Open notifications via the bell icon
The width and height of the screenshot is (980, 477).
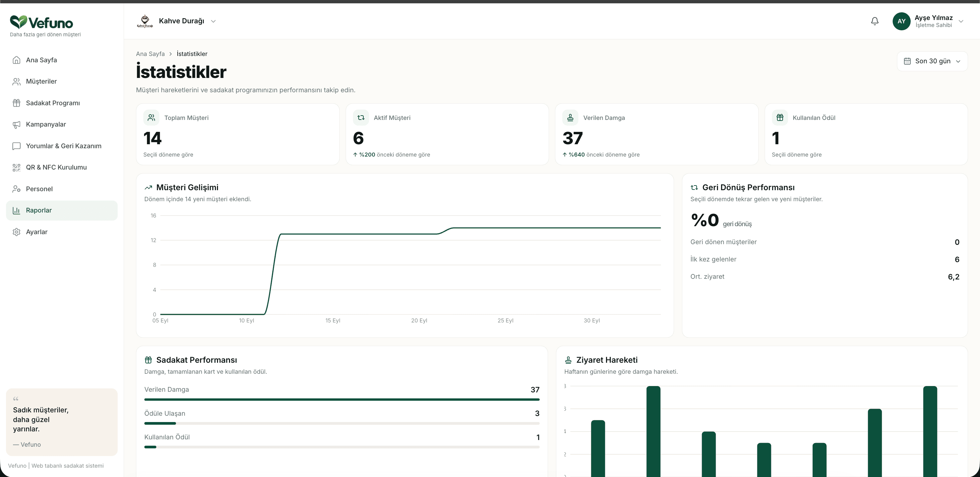pos(875,21)
